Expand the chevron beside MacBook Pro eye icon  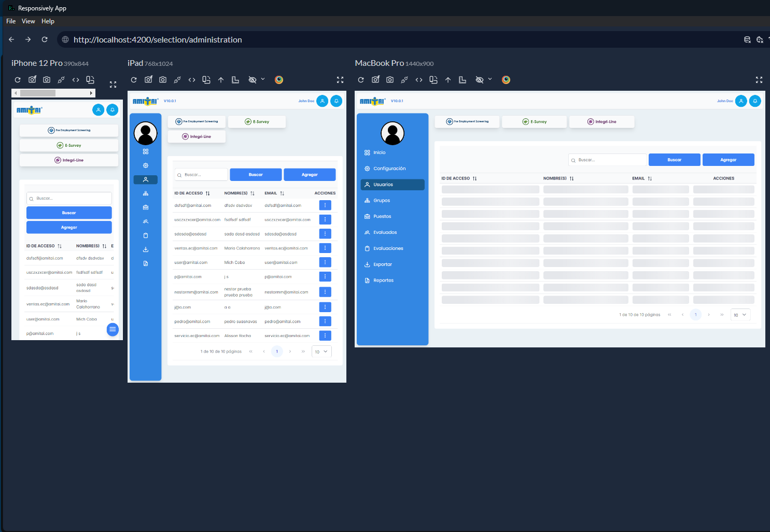click(x=490, y=79)
